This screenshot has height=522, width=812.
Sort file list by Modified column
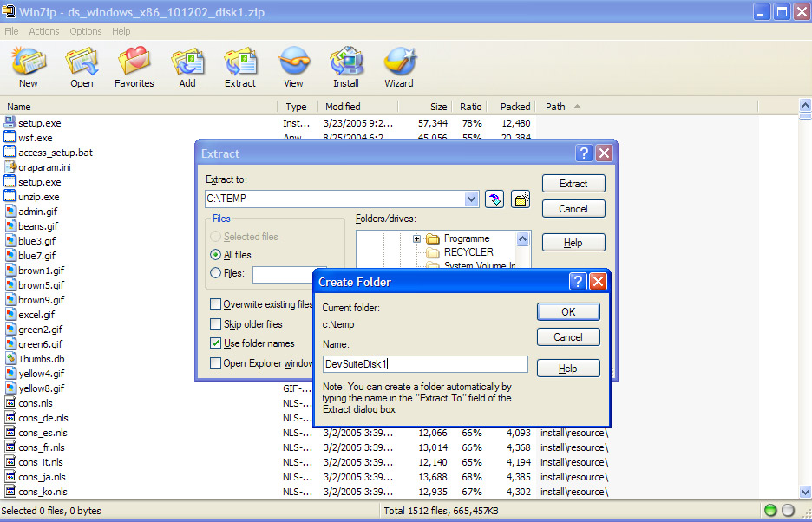pos(358,107)
